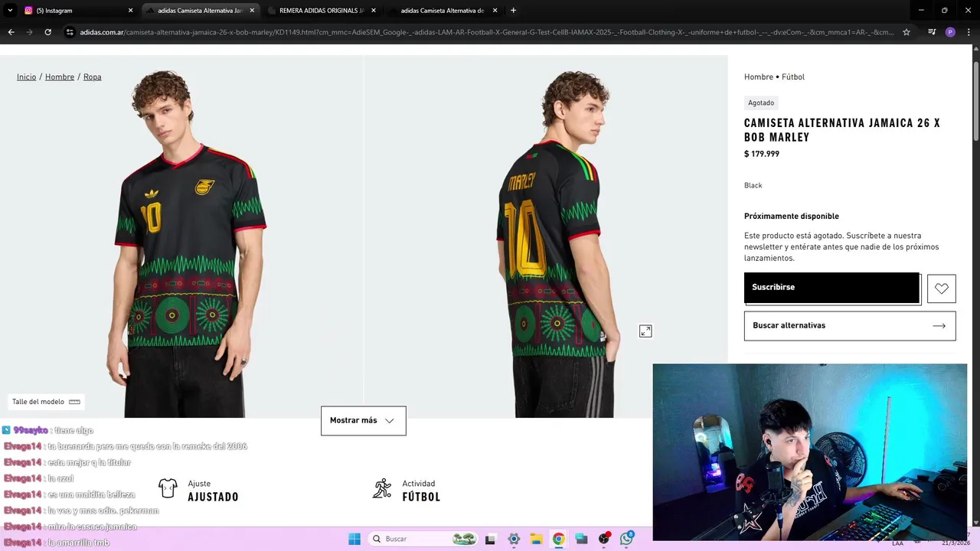Go back using the browser back arrow
The image size is (980, 551).
(x=11, y=32)
